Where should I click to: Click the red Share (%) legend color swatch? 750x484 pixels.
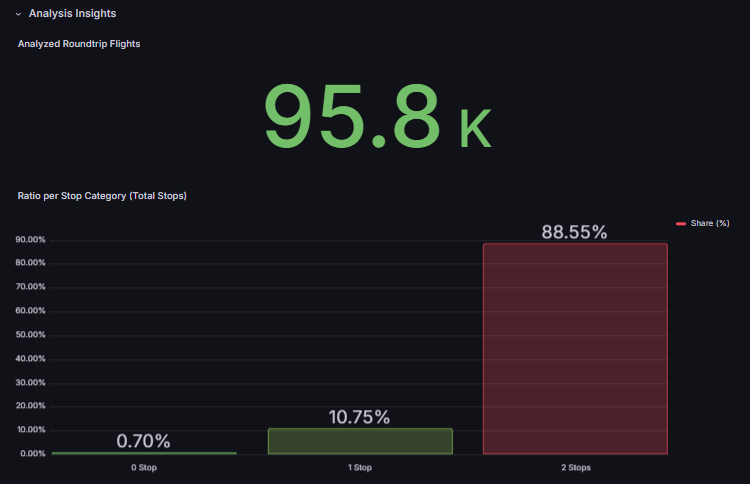tap(681, 223)
